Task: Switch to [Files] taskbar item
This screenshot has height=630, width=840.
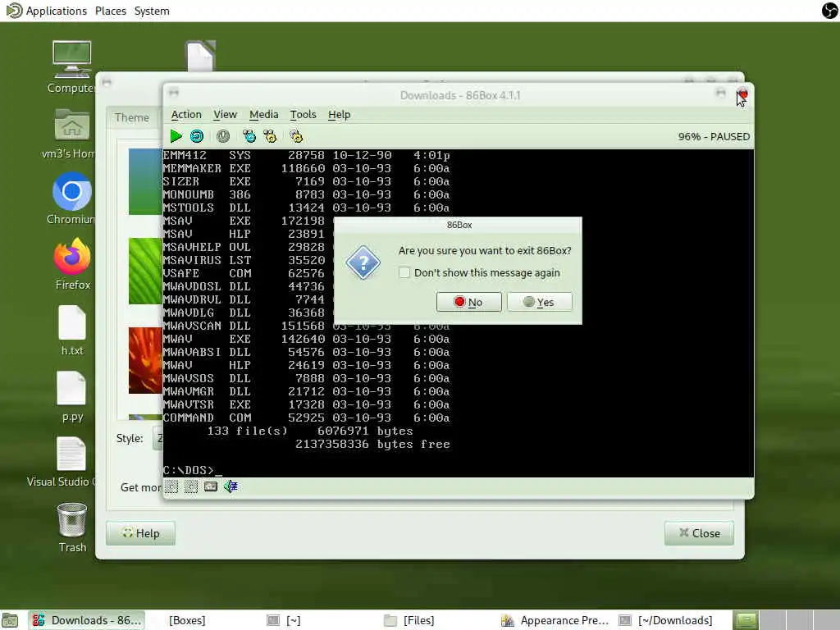Action: (x=410, y=620)
